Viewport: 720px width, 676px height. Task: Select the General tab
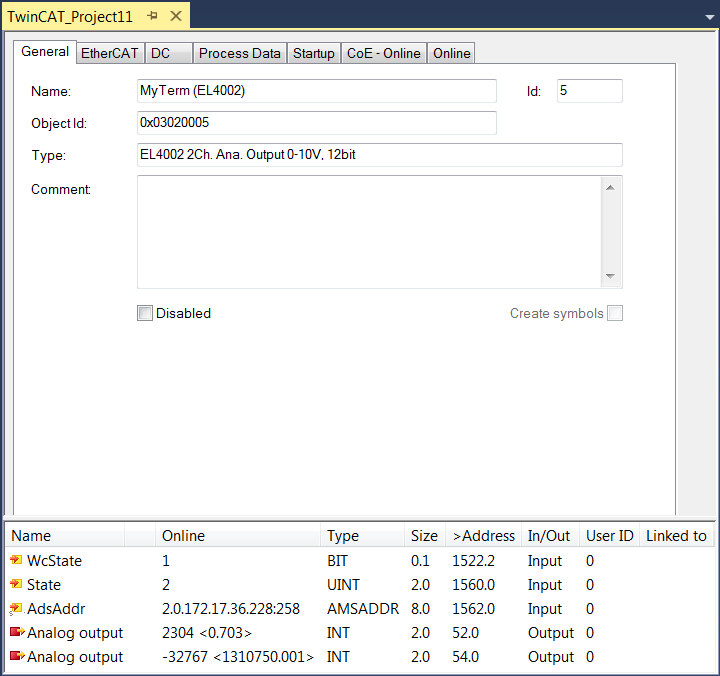(x=45, y=51)
